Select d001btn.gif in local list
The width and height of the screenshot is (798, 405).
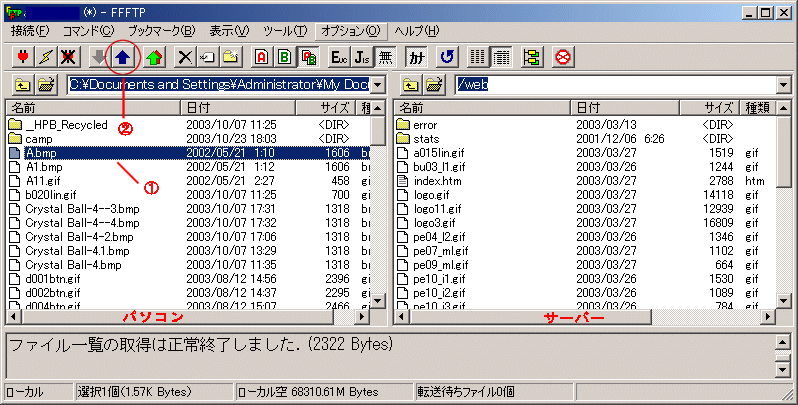pos(53,279)
